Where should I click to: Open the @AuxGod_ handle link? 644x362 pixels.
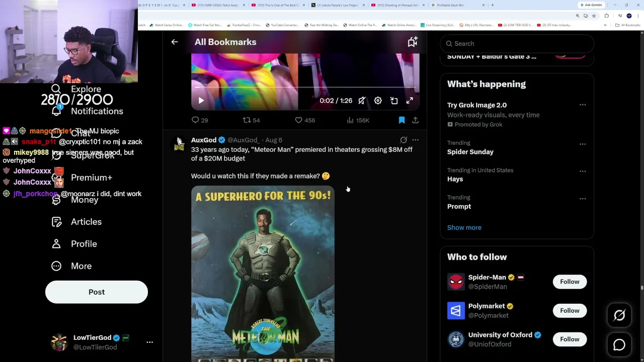coord(244,140)
